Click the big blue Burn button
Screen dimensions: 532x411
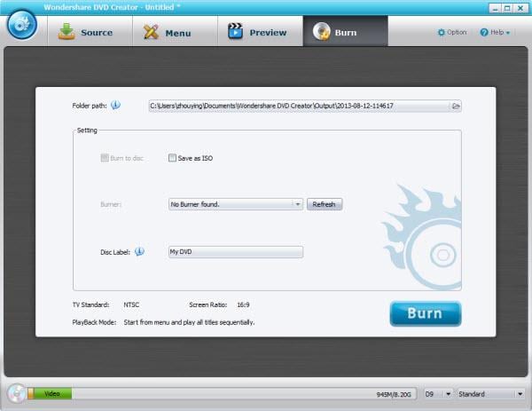(426, 313)
